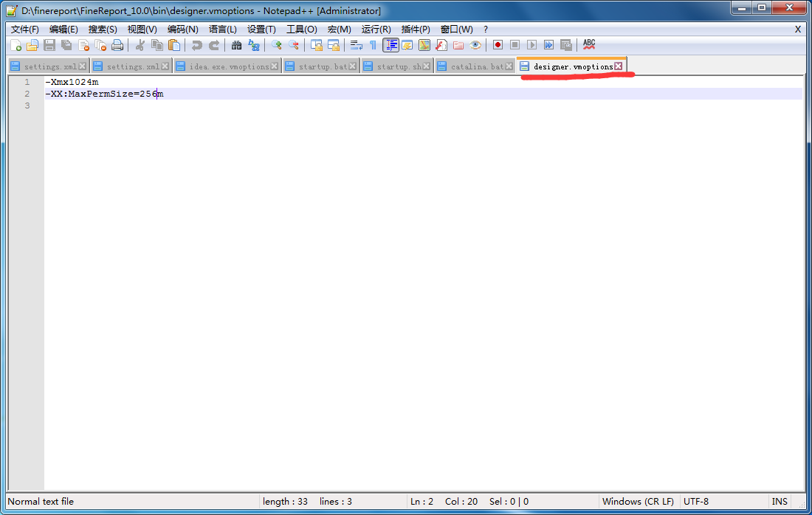
Task: Click the ABC spell check icon
Action: click(589, 45)
